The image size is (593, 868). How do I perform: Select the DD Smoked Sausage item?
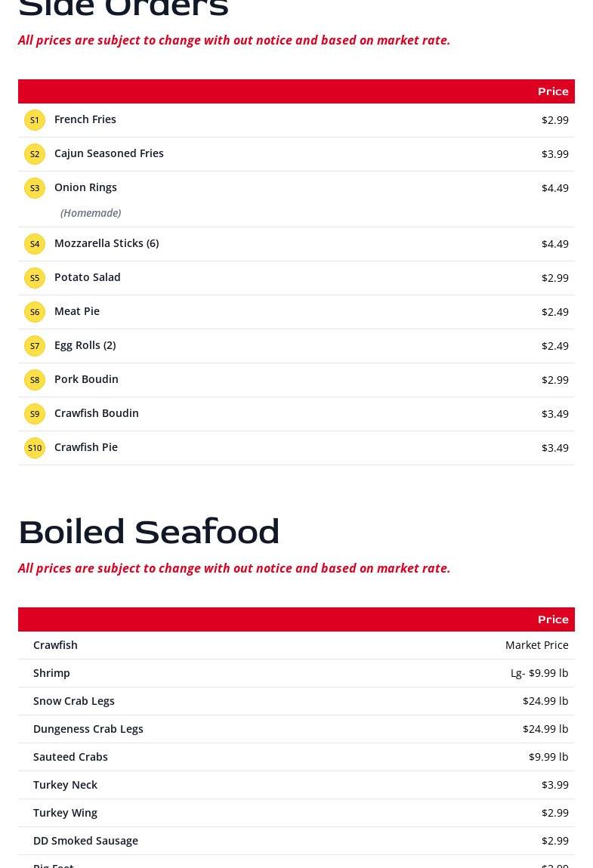(x=85, y=841)
